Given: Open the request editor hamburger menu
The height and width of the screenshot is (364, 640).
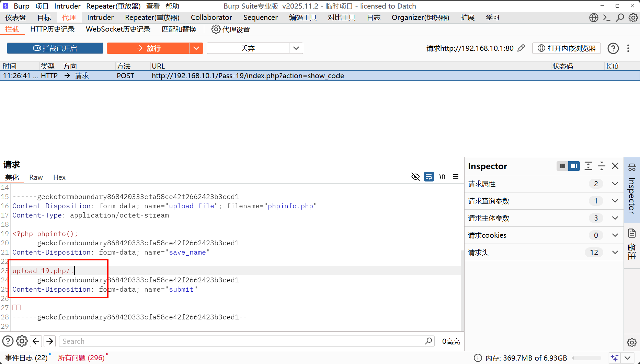Looking at the screenshot, I should pyautogui.click(x=456, y=177).
